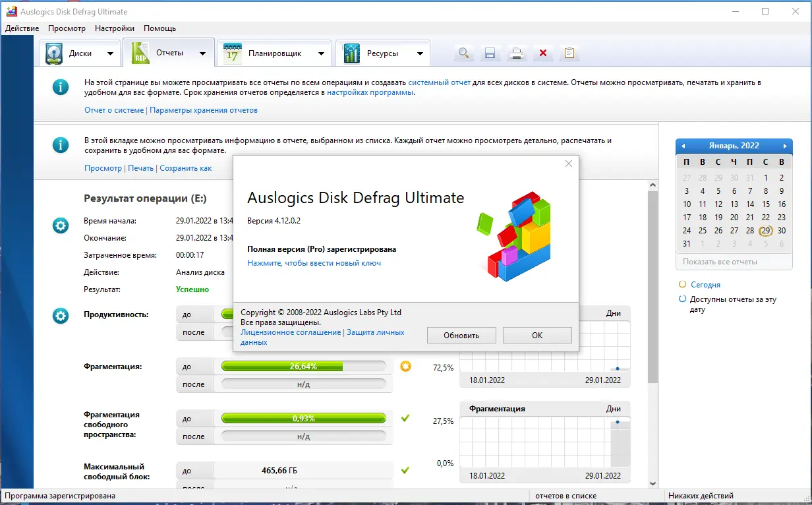Click the orange warning icon by Фрагментация
Screen dimensions: 812x505
tap(405, 366)
